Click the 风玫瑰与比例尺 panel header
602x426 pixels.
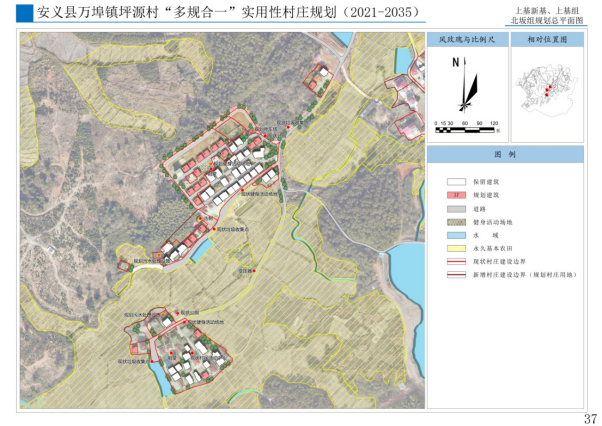tap(464, 40)
